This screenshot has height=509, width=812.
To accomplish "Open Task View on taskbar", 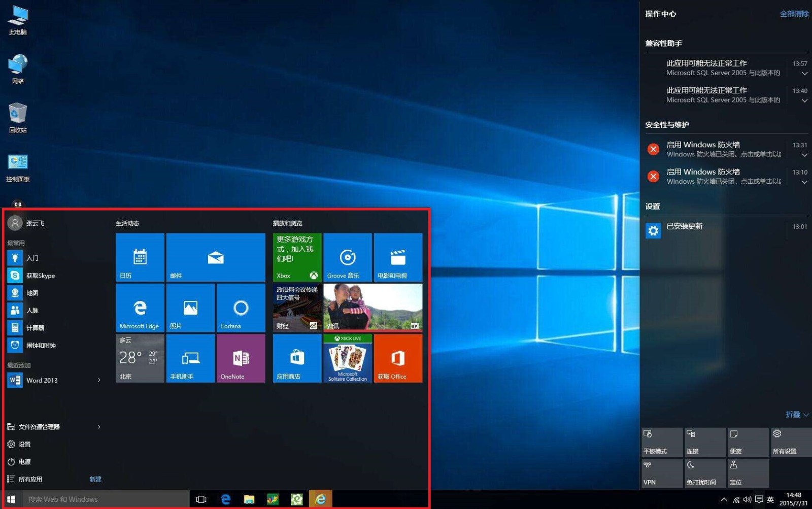I will coord(201,499).
